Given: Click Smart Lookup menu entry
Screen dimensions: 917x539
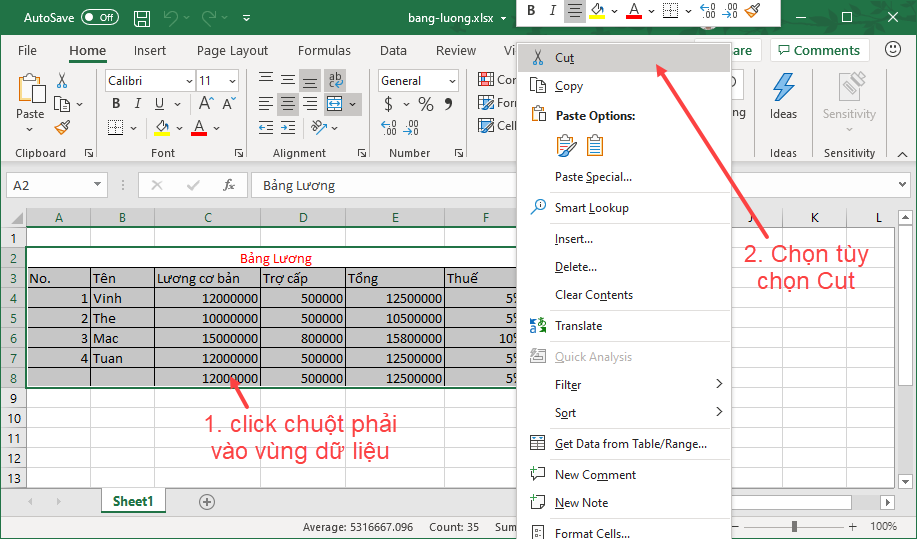Looking at the screenshot, I should [624, 208].
